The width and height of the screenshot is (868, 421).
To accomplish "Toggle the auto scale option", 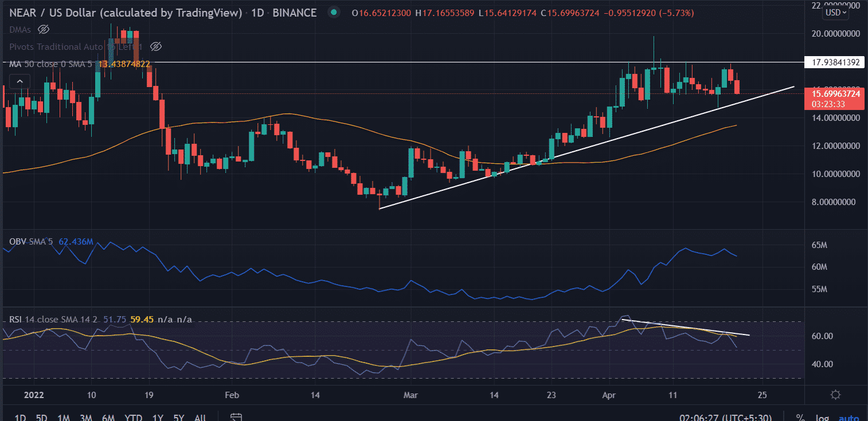I will click(x=849, y=417).
